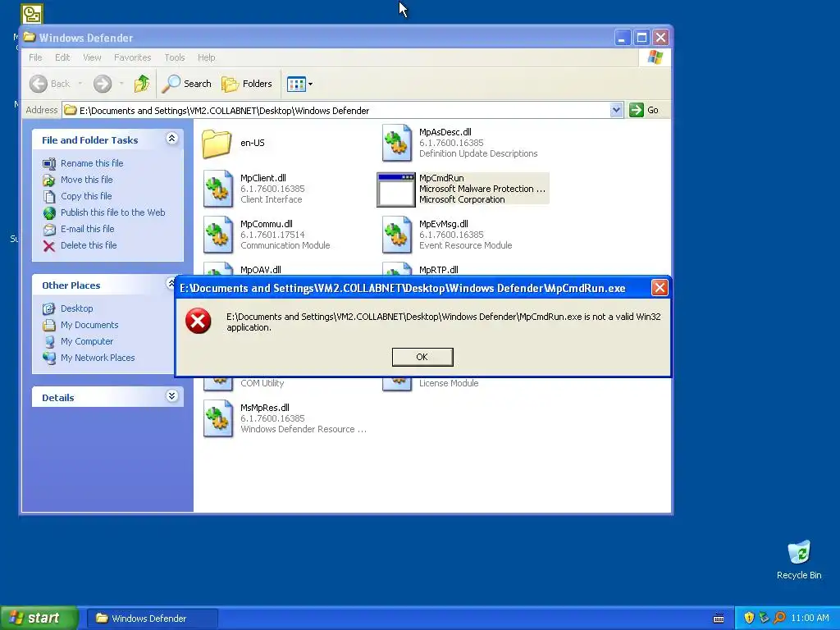840x630 pixels.
Task: Expand the Details panel
Action: [x=171, y=396]
